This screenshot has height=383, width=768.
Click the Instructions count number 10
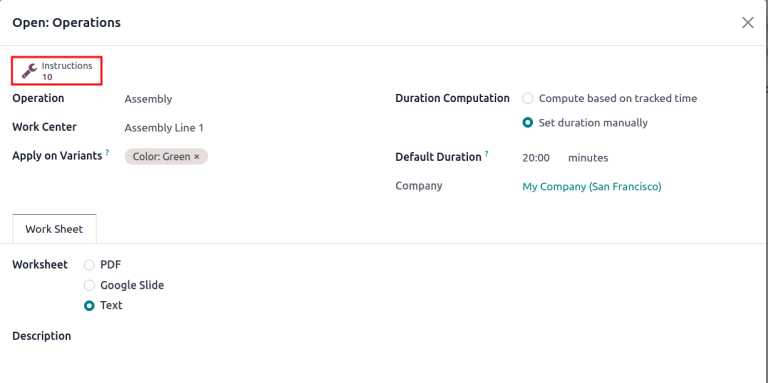tap(47, 77)
